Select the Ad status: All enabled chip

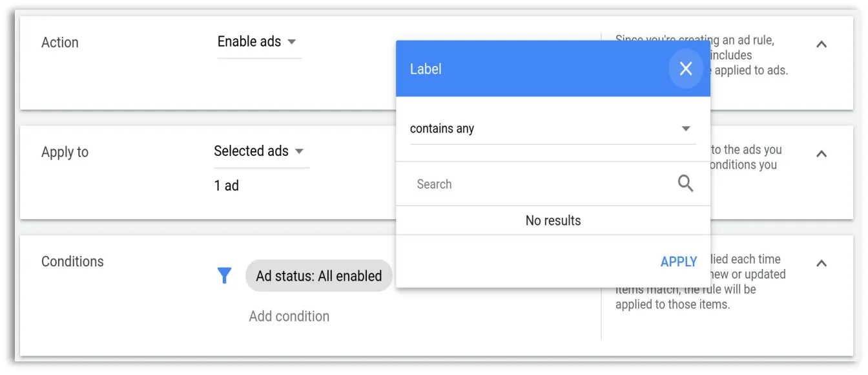[x=319, y=276]
